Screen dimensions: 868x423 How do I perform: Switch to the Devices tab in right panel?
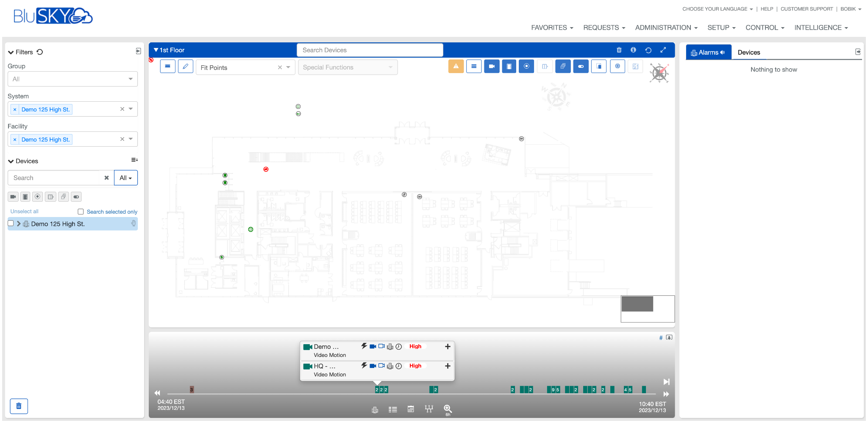tap(748, 52)
